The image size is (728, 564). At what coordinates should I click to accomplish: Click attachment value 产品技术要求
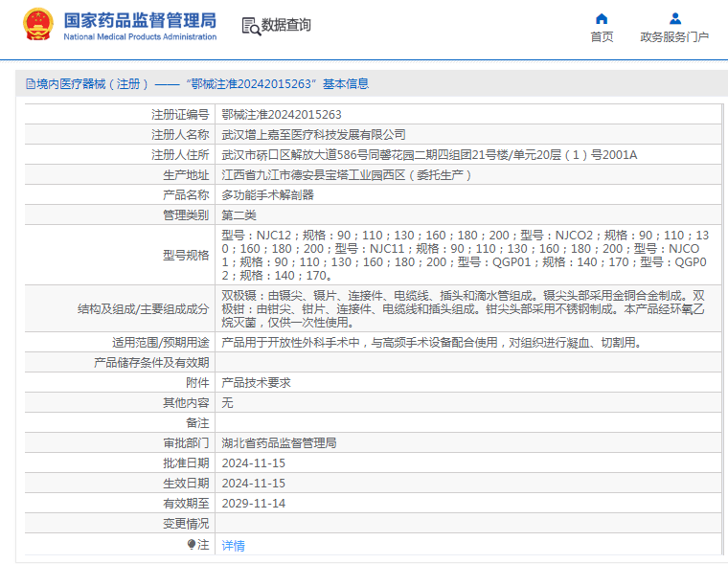click(x=256, y=383)
